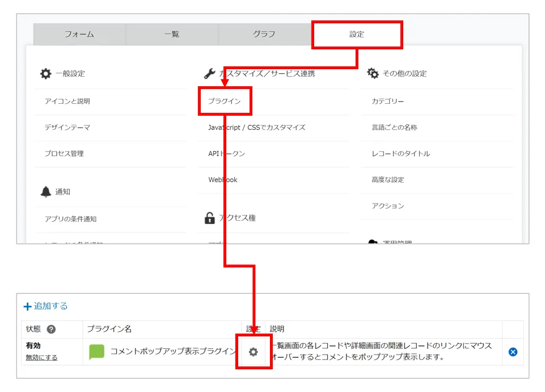Open レコードのタイトル settings

[401, 153]
